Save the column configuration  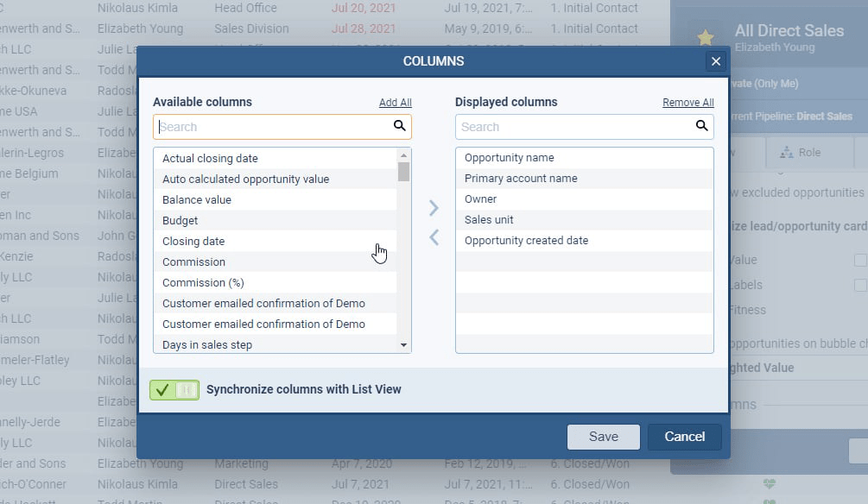click(603, 437)
